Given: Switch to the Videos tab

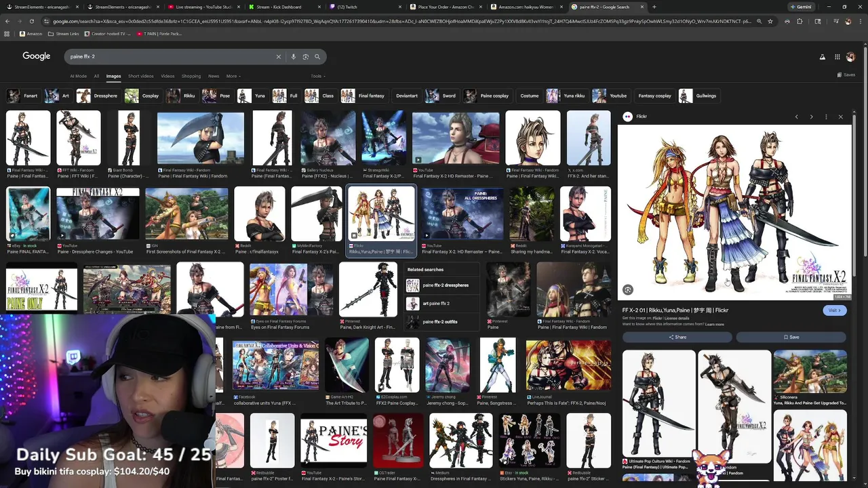Looking at the screenshot, I should (167, 76).
